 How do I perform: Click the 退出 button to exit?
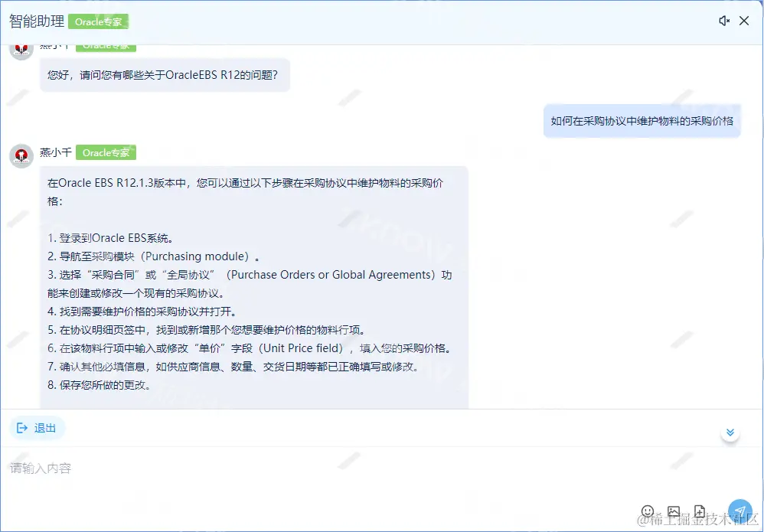tap(37, 429)
